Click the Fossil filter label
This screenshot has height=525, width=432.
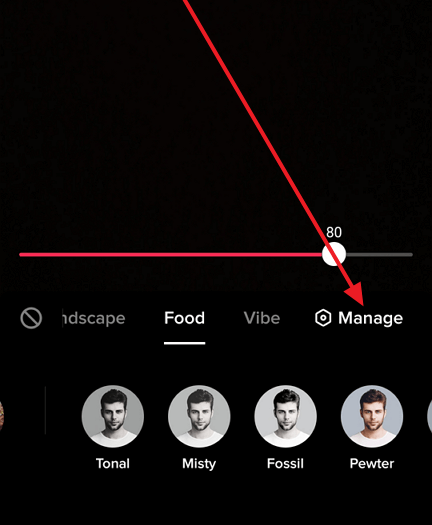285,464
